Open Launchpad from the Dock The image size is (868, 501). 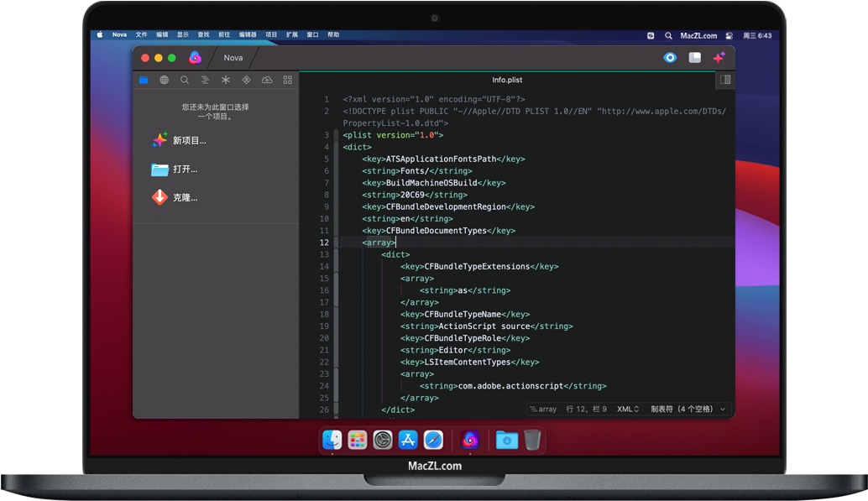click(x=358, y=440)
